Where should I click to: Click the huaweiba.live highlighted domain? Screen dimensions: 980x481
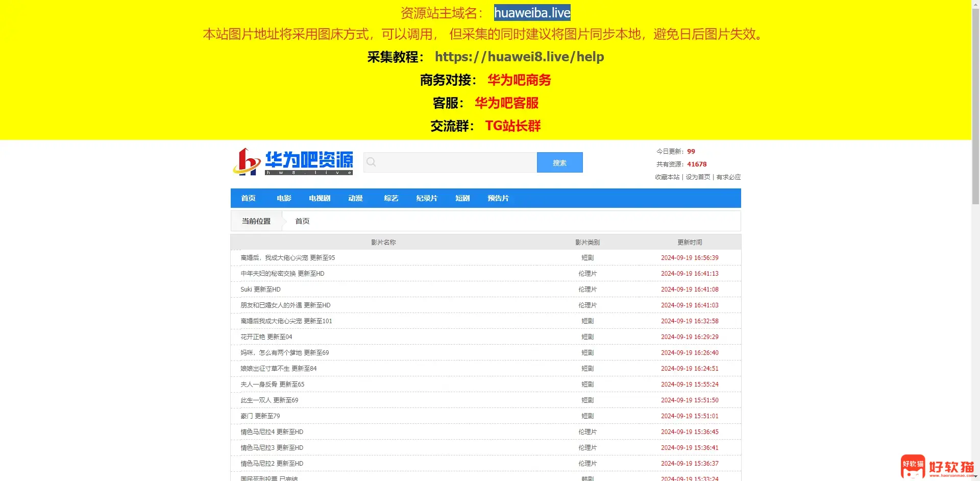(x=532, y=13)
